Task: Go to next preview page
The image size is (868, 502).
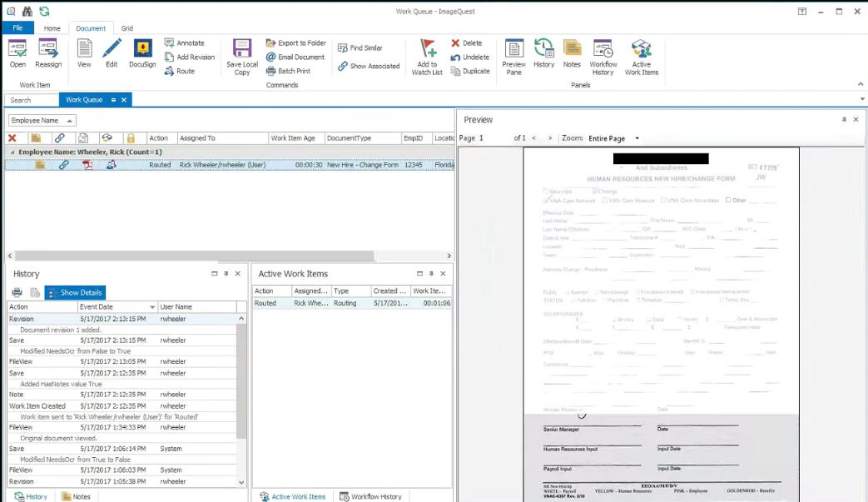Action: pyautogui.click(x=550, y=138)
